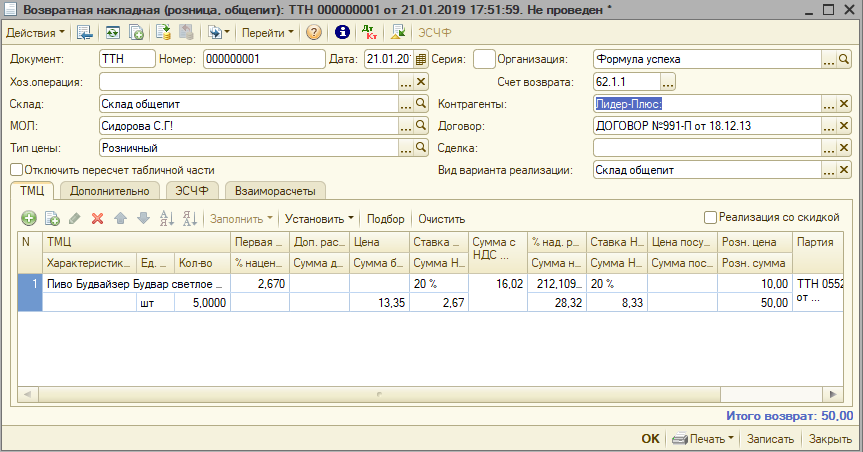863x452 pixels.
Task: Click the black information icon in toolbar
Action: [342, 32]
